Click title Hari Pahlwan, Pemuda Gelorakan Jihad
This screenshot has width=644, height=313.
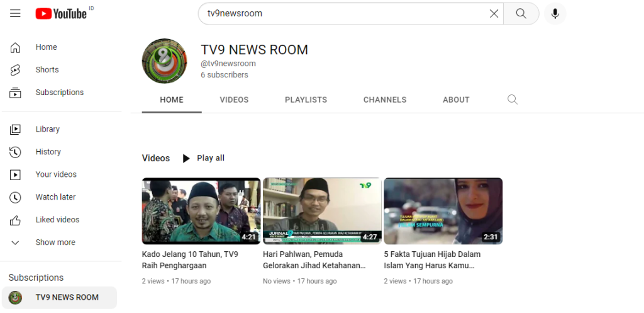[x=314, y=260]
